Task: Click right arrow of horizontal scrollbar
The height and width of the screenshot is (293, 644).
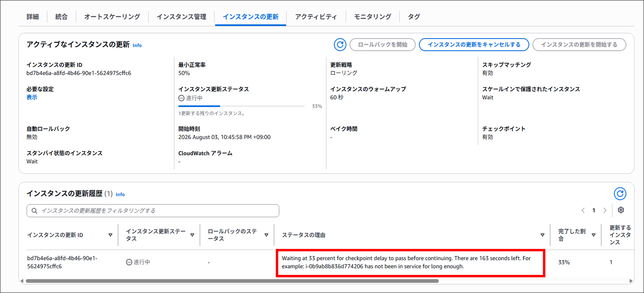Action: tap(631, 281)
